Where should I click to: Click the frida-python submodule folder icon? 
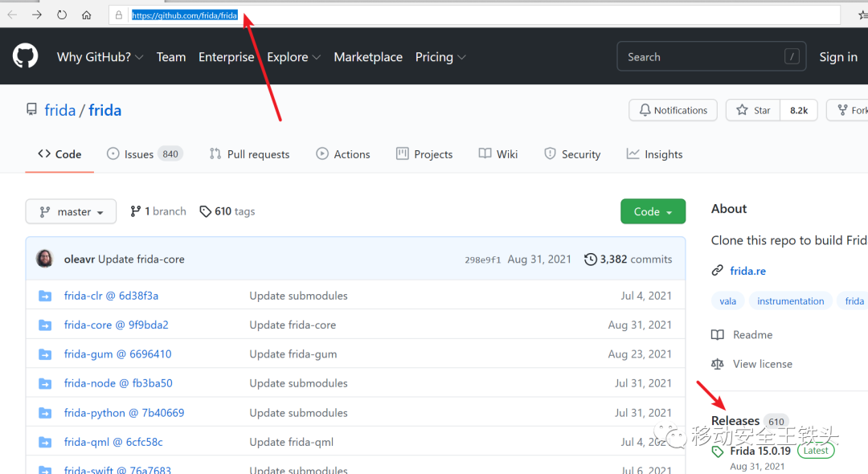(x=45, y=413)
